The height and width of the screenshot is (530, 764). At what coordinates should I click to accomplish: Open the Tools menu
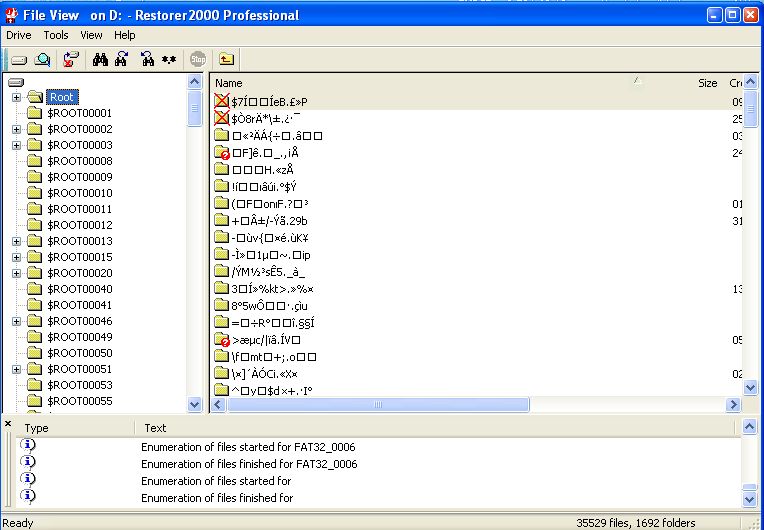point(56,35)
